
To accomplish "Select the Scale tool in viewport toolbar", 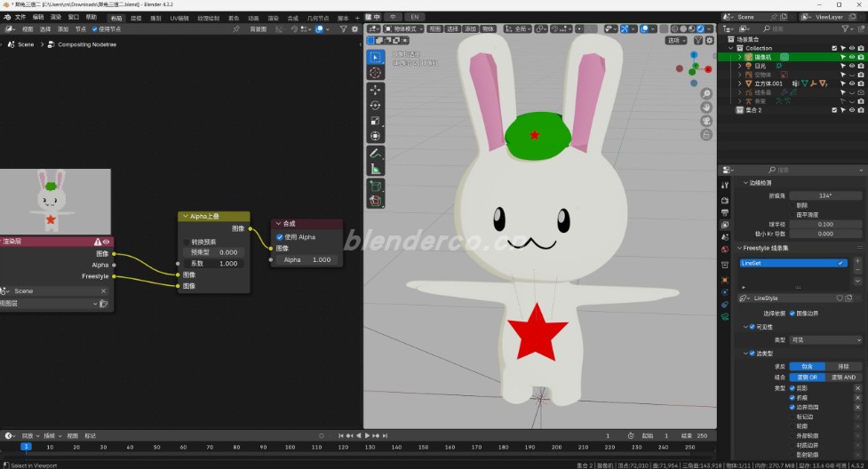I will tap(375, 121).
